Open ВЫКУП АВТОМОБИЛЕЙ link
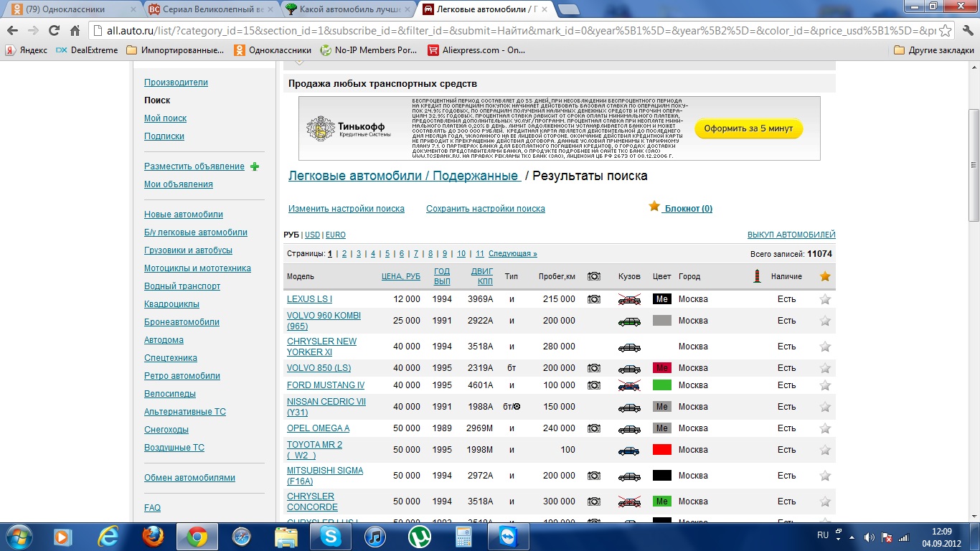Screen dimensions: 980x551 (791, 235)
